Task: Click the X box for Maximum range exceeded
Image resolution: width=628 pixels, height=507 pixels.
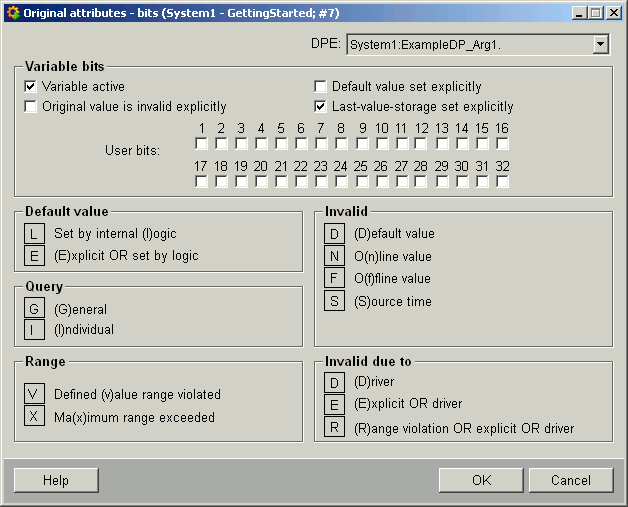Action: (35, 417)
